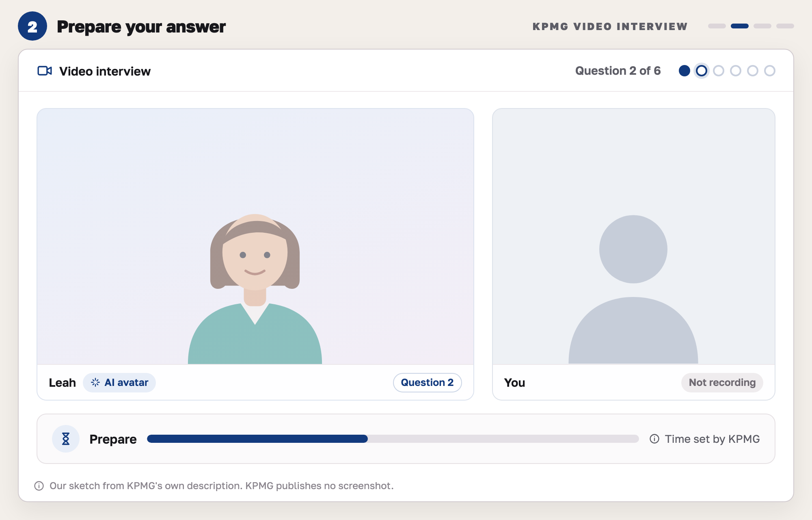This screenshot has height=520, width=812.
Task: Click the 'You' label
Action: click(x=514, y=383)
